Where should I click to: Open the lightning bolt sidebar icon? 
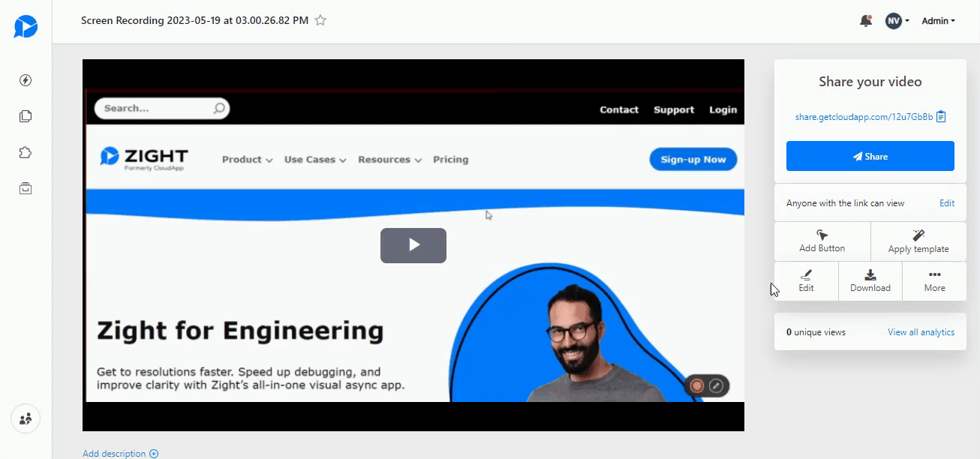coord(26,80)
